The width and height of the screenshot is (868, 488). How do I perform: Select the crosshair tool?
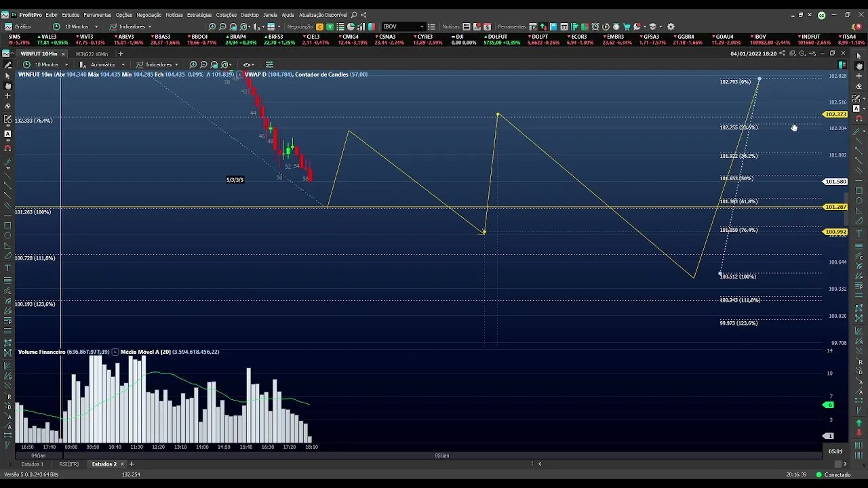pos(7,96)
